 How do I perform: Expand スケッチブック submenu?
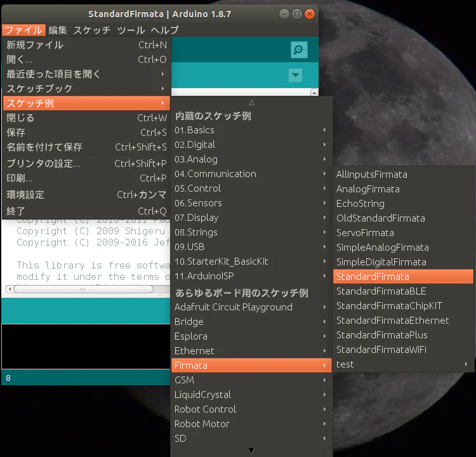pos(86,89)
